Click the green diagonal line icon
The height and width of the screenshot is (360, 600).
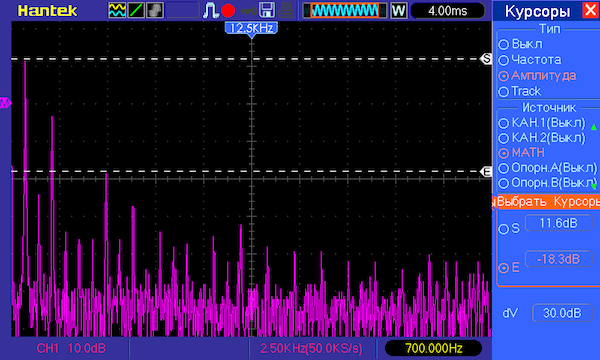pos(136,10)
